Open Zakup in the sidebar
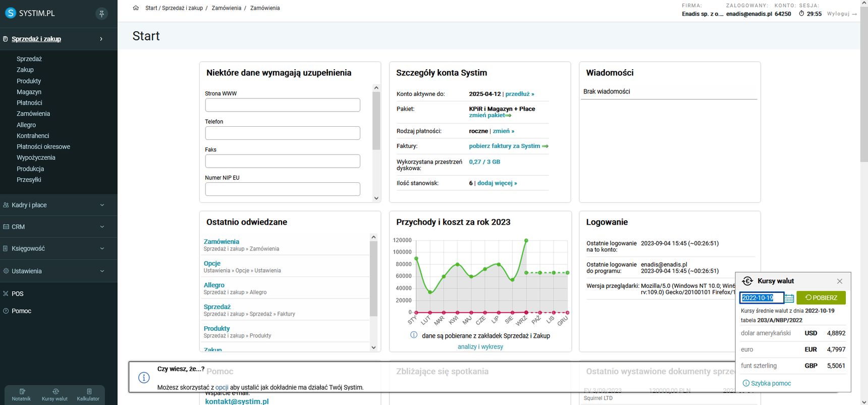 tap(25, 70)
